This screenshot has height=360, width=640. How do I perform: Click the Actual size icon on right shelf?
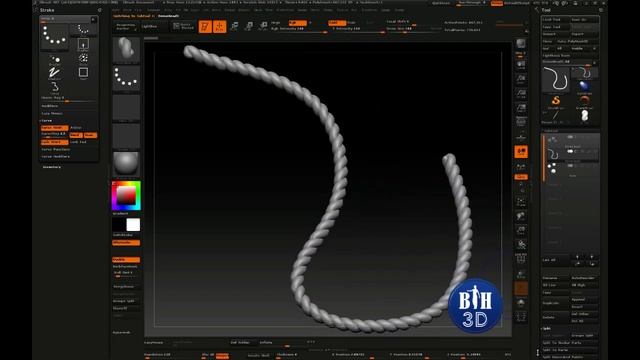pyautogui.click(x=521, y=93)
